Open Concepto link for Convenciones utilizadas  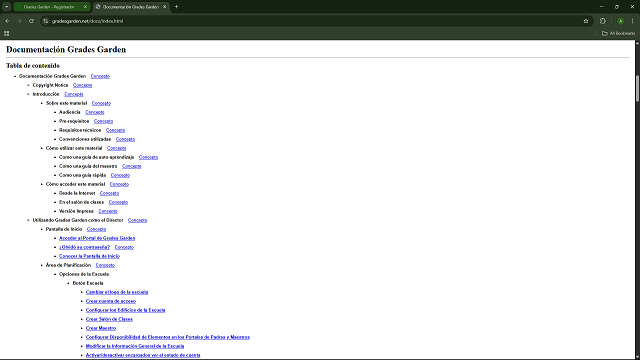(x=125, y=139)
